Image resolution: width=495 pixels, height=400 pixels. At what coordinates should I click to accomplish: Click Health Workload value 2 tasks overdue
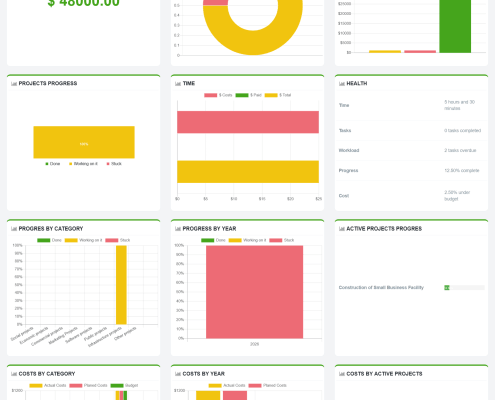coord(460,150)
